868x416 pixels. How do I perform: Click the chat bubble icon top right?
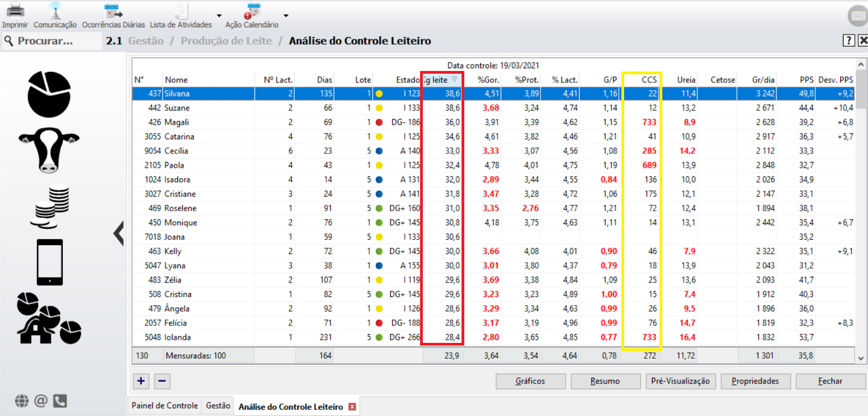[x=858, y=16]
